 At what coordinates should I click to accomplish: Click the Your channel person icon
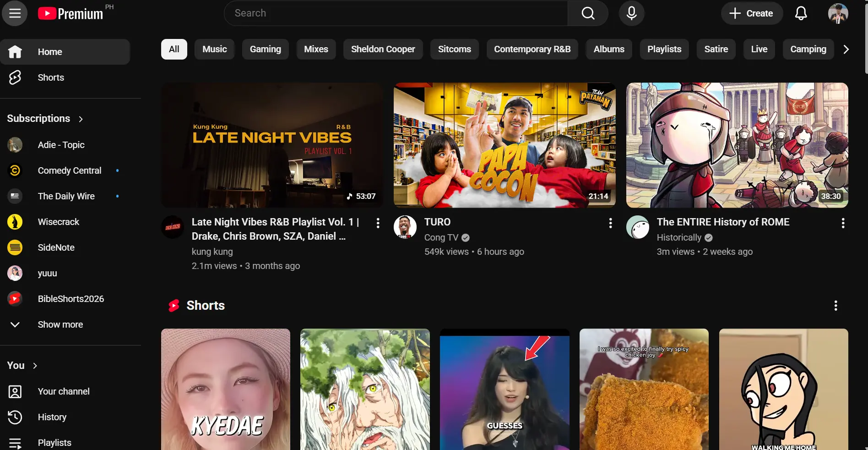coord(15,391)
